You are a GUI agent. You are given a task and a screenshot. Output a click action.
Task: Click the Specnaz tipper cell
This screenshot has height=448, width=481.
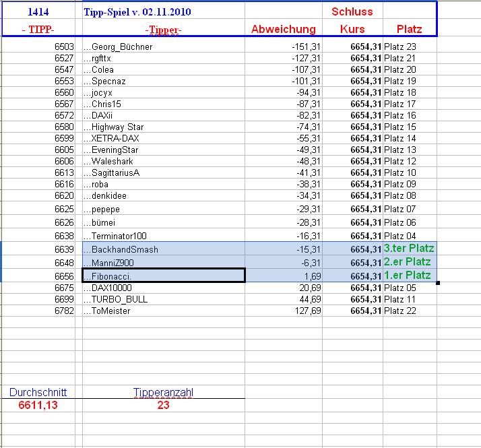click(x=164, y=81)
